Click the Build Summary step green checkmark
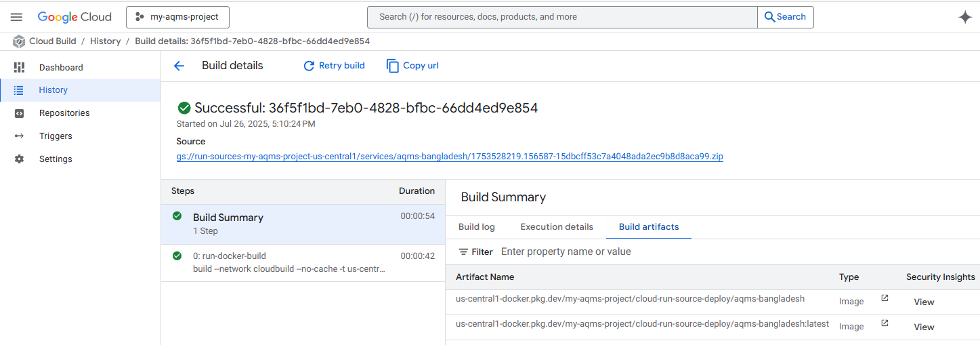This screenshot has width=980, height=345. coord(177,216)
